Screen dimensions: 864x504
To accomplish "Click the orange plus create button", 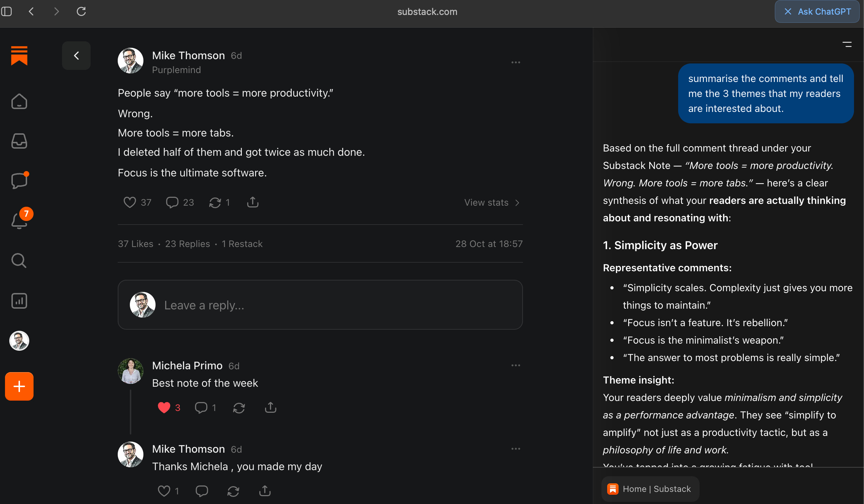I will pyautogui.click(x=19, y=386).
